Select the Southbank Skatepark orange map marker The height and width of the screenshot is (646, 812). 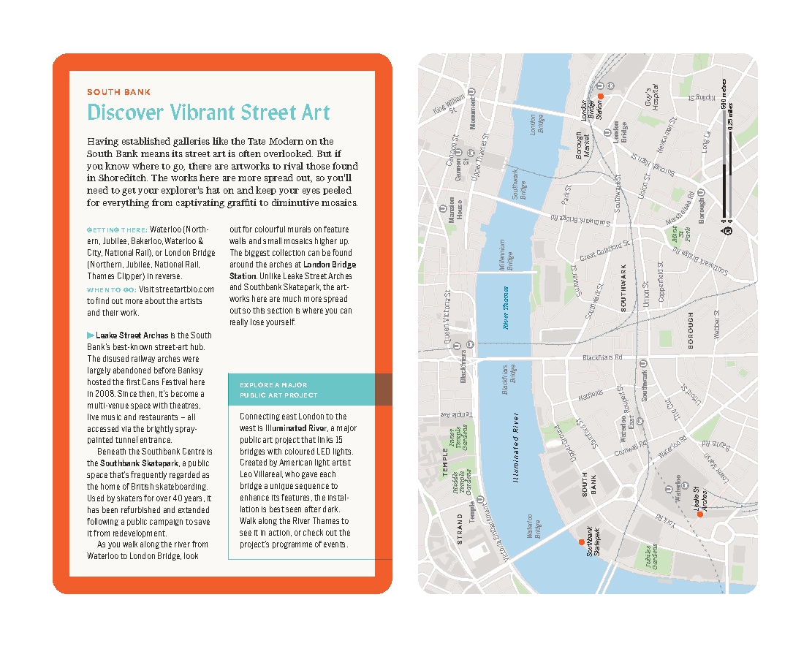pyautogui.click(x=582, y=541)
